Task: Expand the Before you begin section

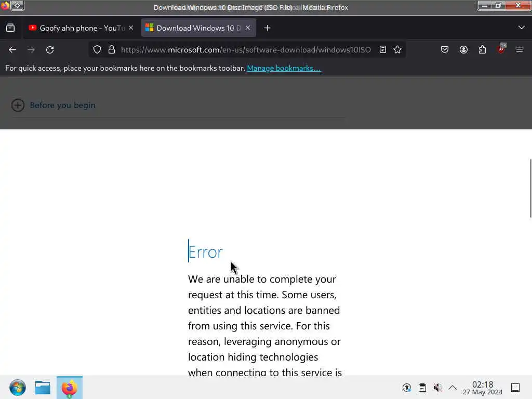Action: coord(54,105)
